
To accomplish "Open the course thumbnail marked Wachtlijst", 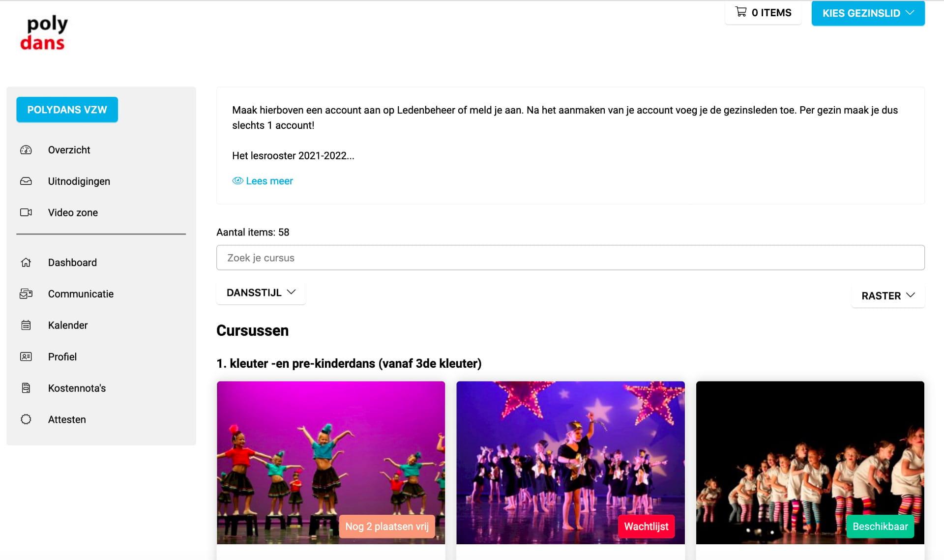I will coord(570,463).
